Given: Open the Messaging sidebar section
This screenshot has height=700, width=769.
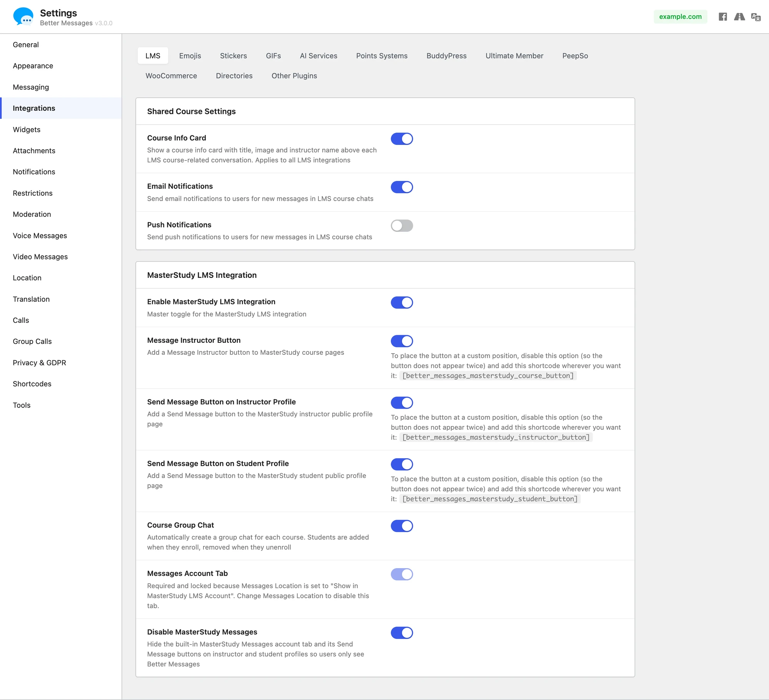Looking at the screenshot, I should (x=61, y=87).
